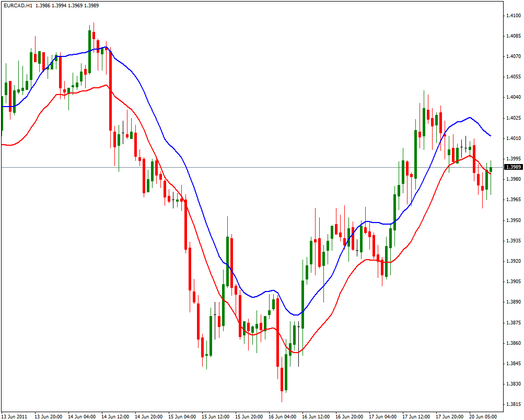This screenshot has width=524, height=420.
Task: Click the 1.4010 price axis label
Action: pyautogui.click(x=514, y=138)
